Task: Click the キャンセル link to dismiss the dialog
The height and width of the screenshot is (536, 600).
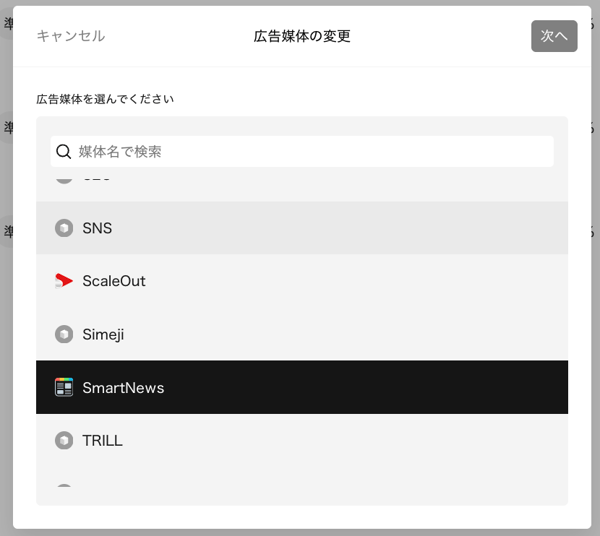Action: tap(71, 36)
